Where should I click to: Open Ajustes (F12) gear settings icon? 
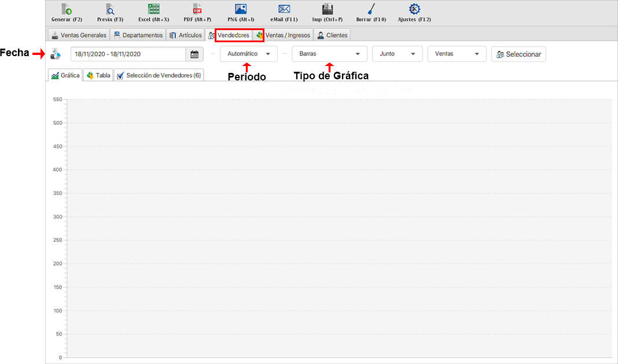(414, 9)
